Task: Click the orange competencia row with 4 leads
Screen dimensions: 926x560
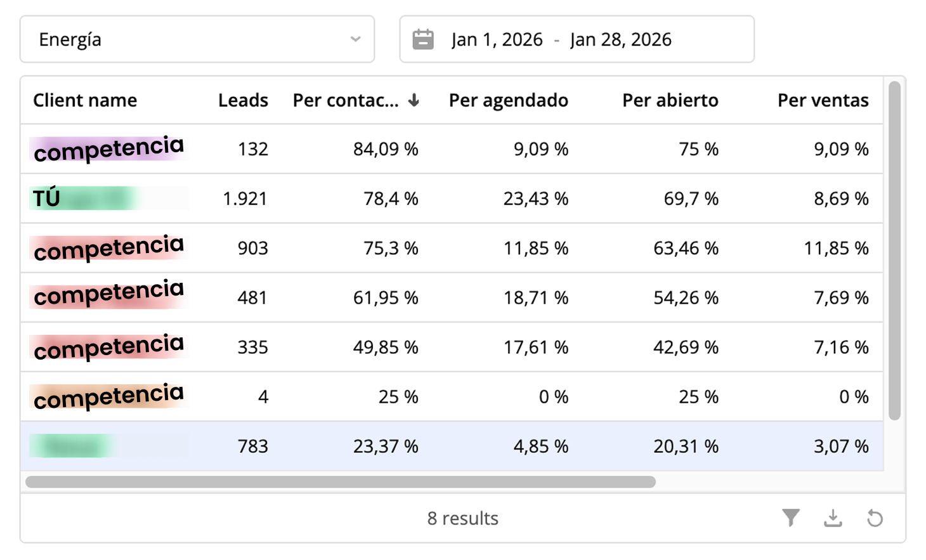Action: [x=444, y=397]
